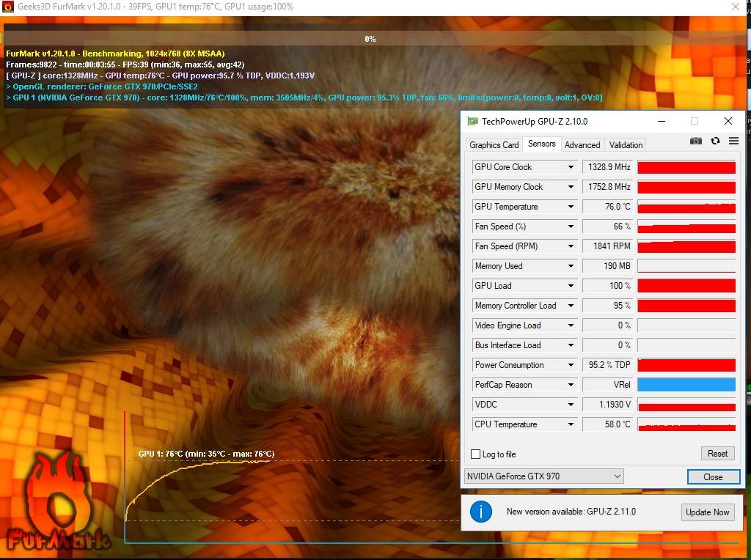Screen dimensions: 751x560
Task: Open the GPU Temperature sensor dropdown
Action: 571,207
